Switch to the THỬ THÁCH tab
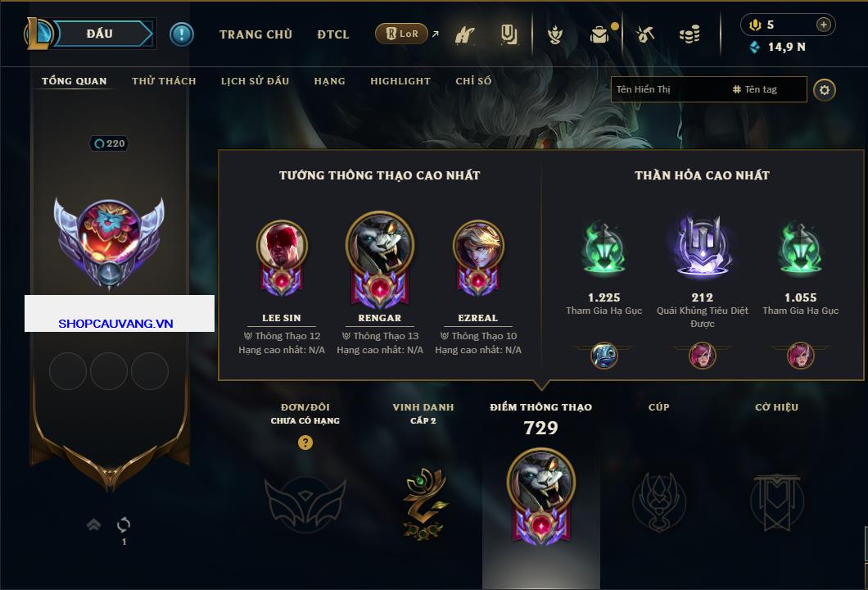868x590 pixels. coord(164,81)
